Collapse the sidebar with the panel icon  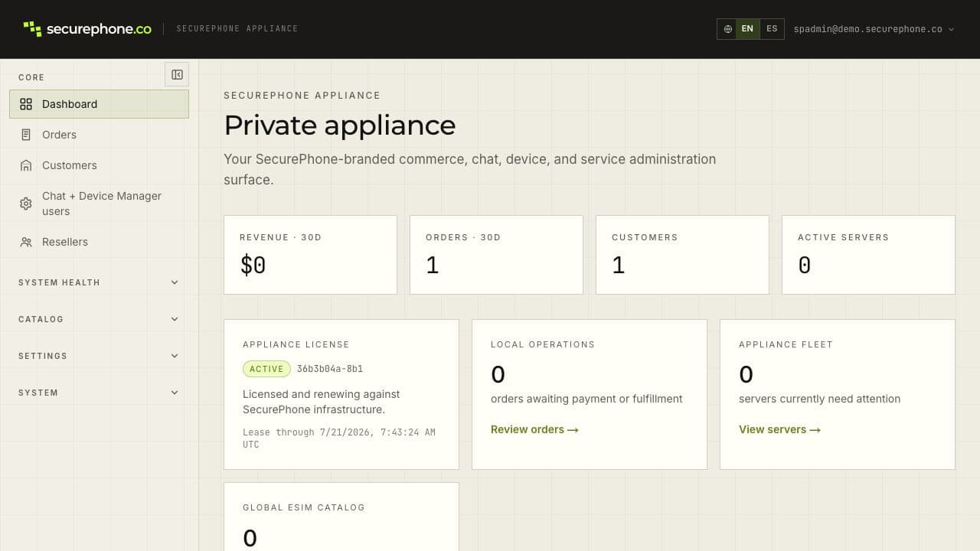[x=177, y=74]
